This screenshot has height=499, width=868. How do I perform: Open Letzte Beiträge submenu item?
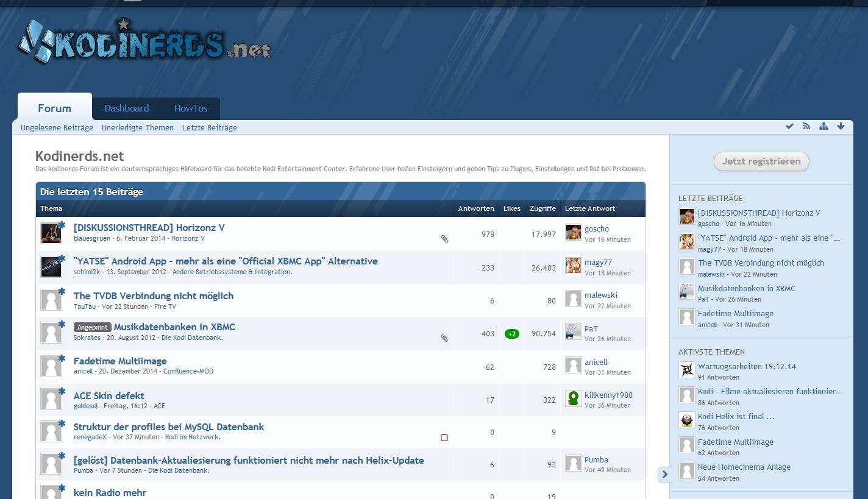click(x=210, y=128)
